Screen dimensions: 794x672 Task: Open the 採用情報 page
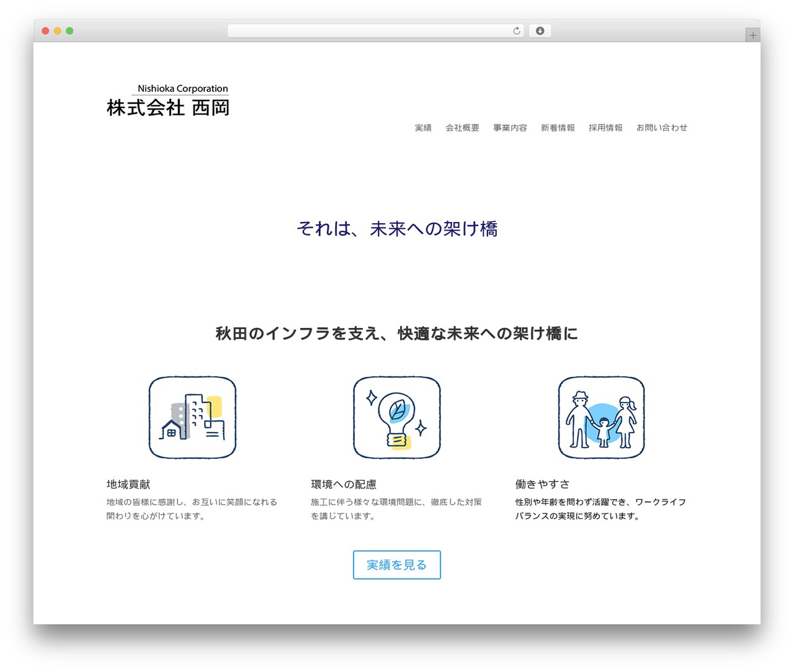tap(605, 128)
